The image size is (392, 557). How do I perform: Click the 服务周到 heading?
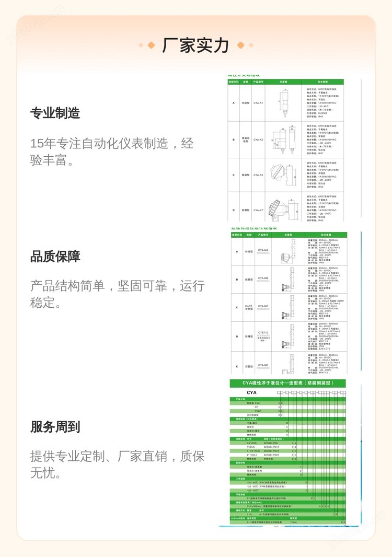[55, 426]
